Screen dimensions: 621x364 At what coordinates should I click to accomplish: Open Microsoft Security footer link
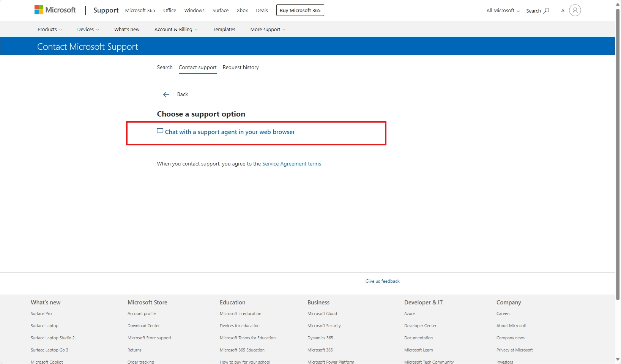(x=324, y=326)
